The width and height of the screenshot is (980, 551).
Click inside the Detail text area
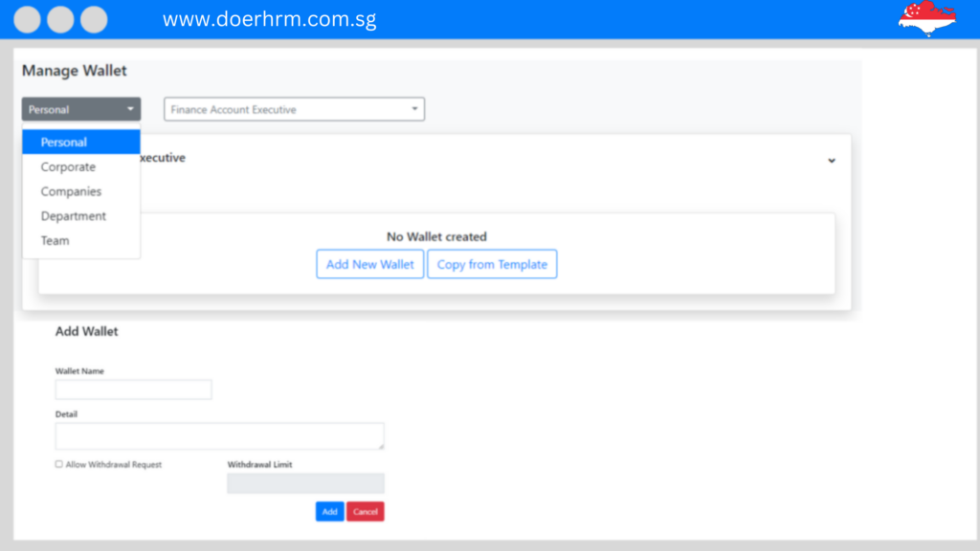pyautogui.click(x=219, y=436)
